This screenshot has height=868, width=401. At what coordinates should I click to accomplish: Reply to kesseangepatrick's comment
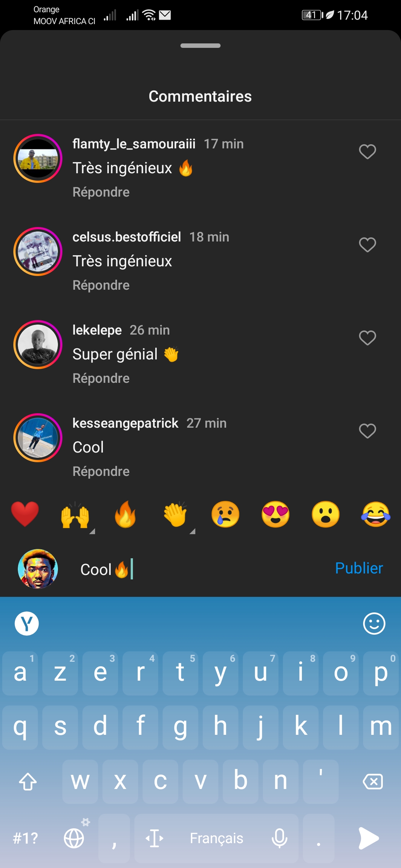(101, 471)
